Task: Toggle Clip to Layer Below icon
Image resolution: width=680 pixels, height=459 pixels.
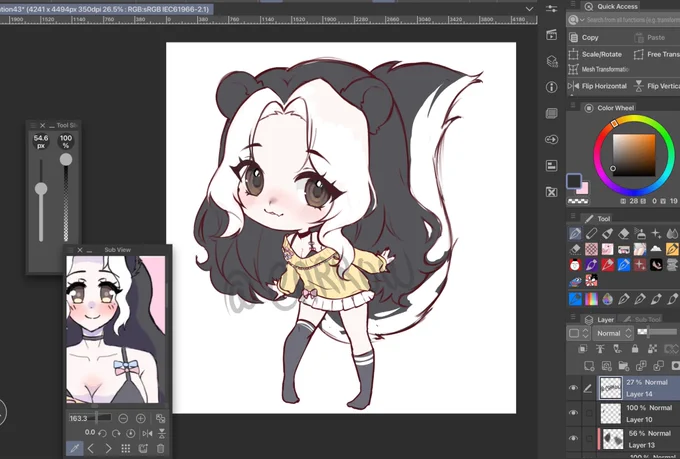Action: 583,348
